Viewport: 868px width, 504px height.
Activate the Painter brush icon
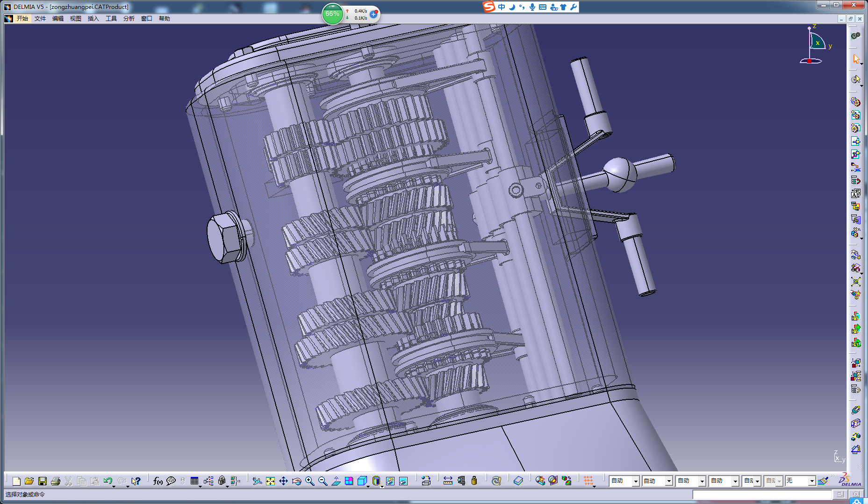point(823,481)
